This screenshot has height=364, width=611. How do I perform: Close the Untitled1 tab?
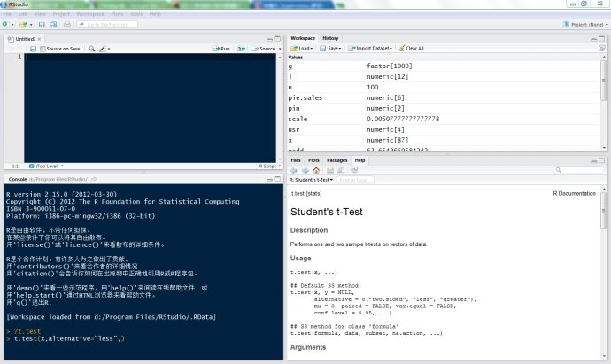click(x=39, y=39)
